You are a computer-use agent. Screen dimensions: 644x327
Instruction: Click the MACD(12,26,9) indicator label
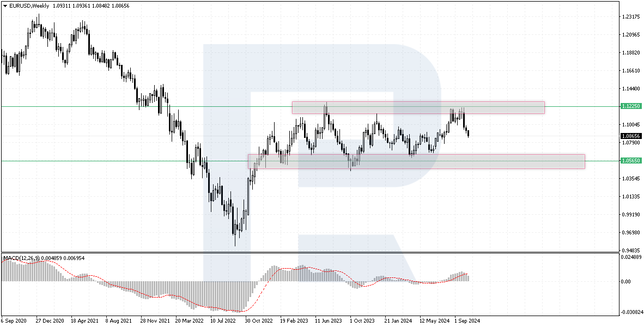[x=21, y=258]
